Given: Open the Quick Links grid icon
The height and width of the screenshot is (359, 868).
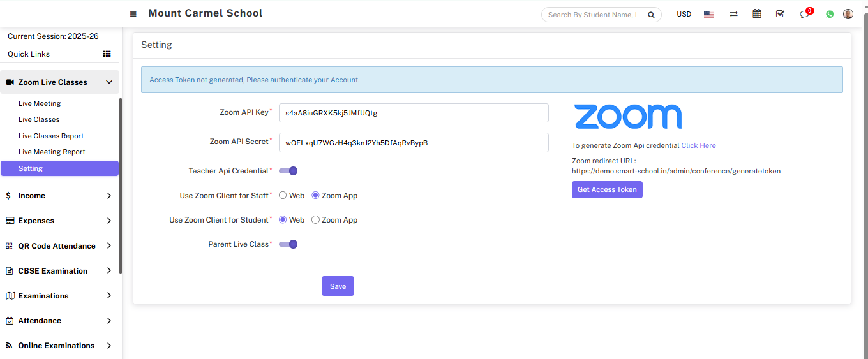Looking at the screenshot, I should click(x=107, y=54).
